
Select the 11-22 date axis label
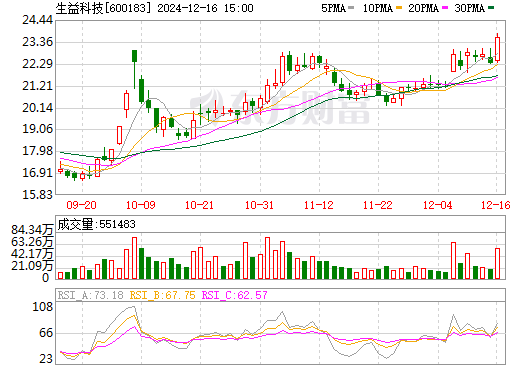[378, 205]
